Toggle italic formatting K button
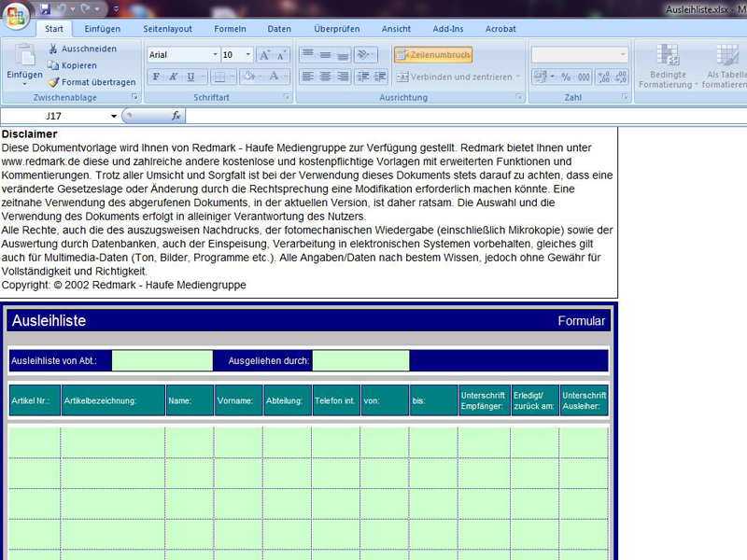 coord(174,77)
